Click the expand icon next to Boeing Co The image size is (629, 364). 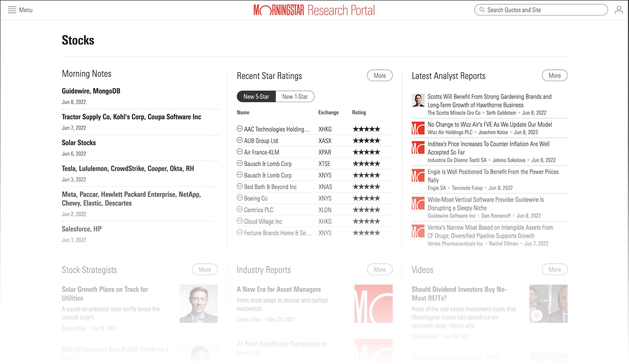pyautogui.click(x=240, y=198)
